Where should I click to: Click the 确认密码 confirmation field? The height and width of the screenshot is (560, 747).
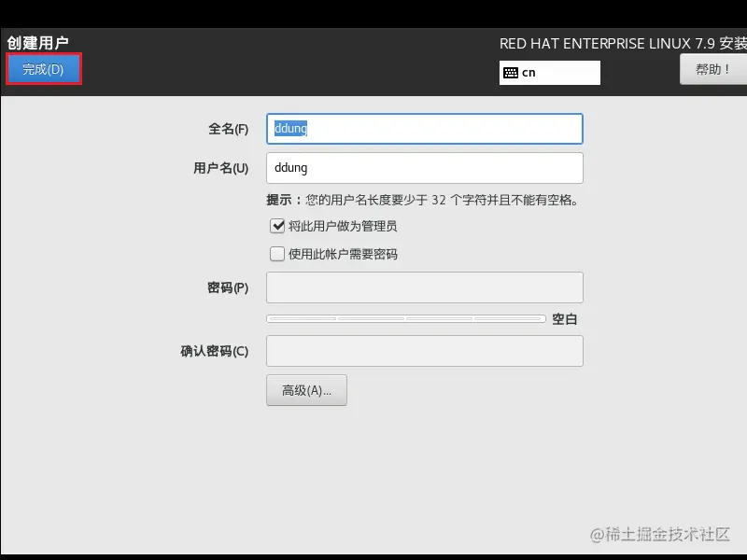(425, 351)
